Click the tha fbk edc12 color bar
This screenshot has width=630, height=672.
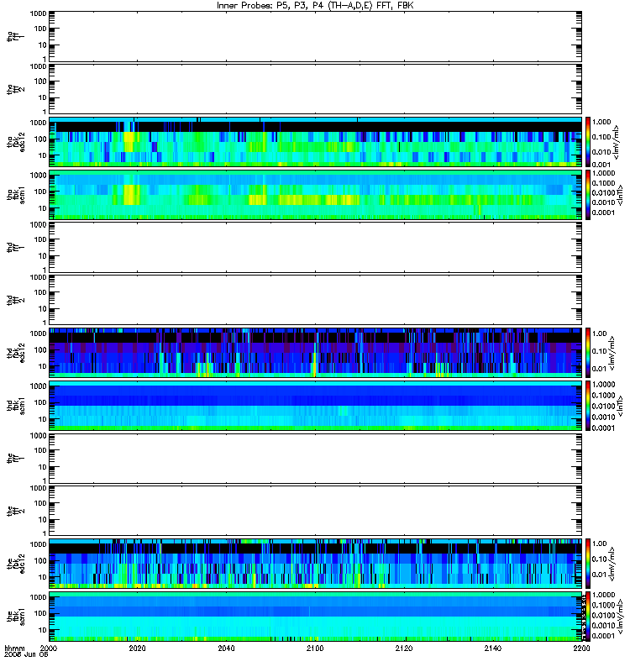click(x=588, y=142)
